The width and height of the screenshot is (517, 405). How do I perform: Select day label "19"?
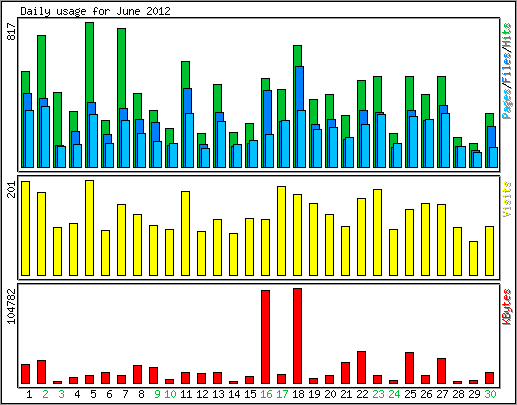(314, 394)
